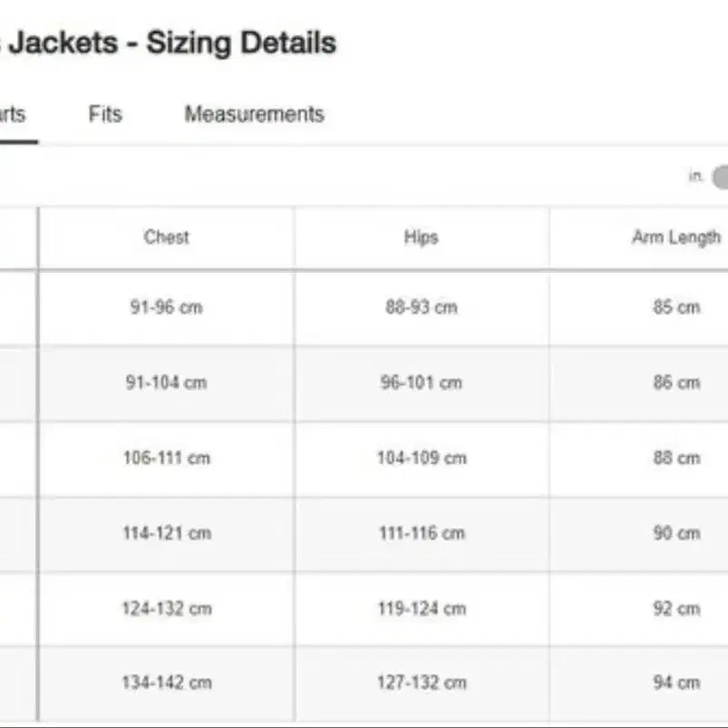Click the 85 cm arm length value
728x728 pixels.
[676, 307]
